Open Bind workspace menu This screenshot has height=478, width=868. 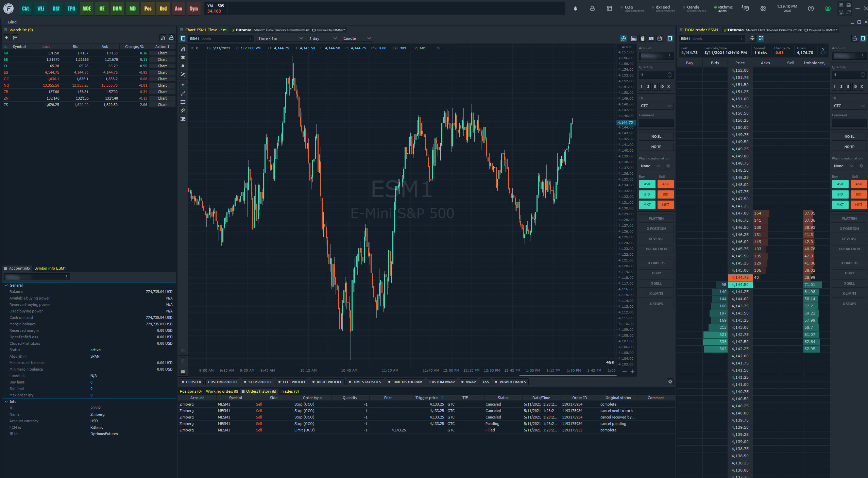coord(5,22)
